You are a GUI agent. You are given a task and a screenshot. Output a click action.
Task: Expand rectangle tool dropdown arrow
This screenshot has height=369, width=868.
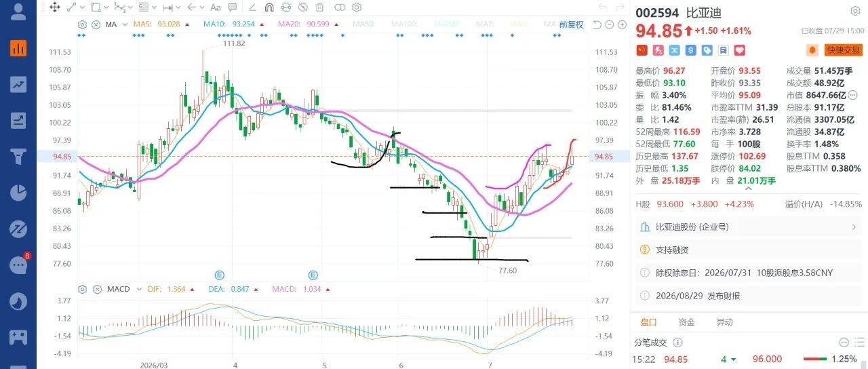(106, 9)
